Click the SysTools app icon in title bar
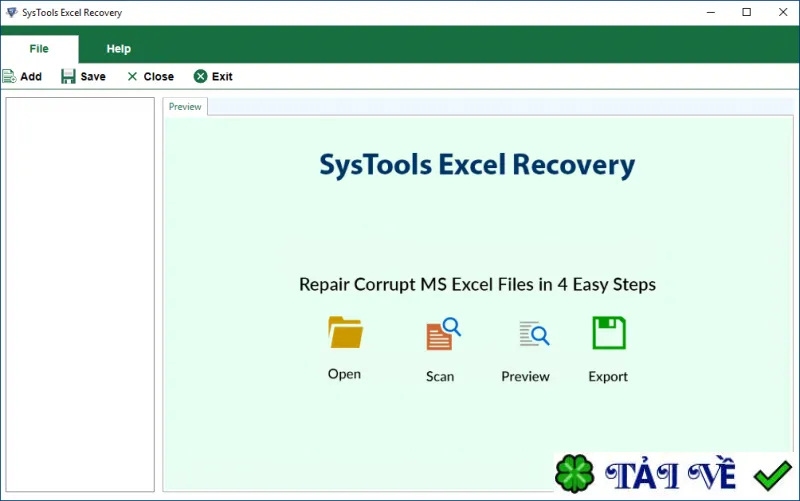The image size is (800, 501). pyautogui.click(x=11, y=12)
